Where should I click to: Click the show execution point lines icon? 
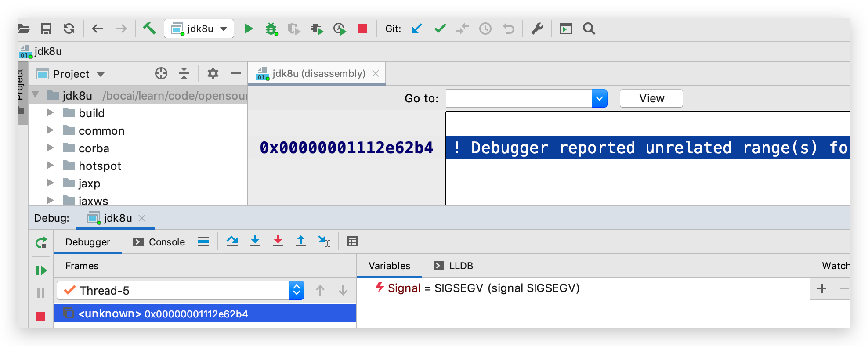203,241
